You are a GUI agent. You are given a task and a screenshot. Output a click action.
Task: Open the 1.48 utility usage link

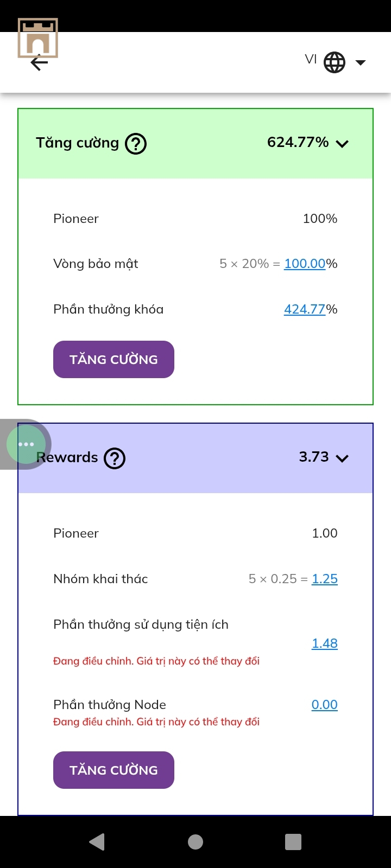pyautogui.click(x=325, y=643)
